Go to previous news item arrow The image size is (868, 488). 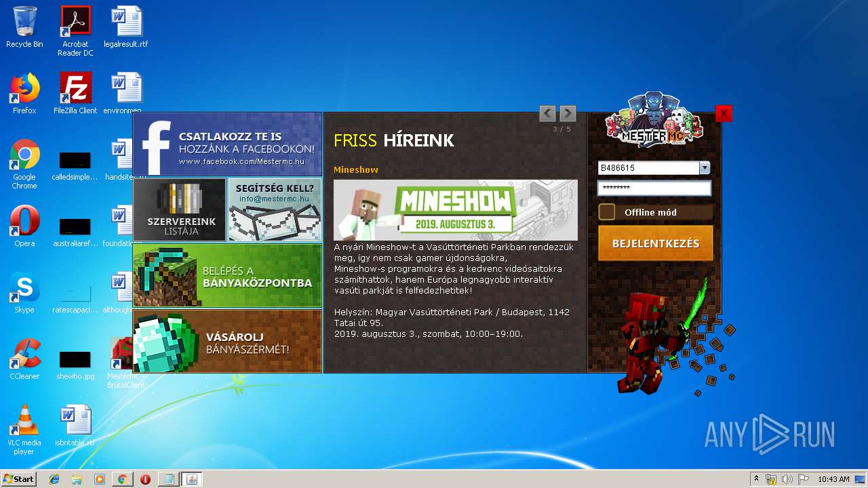pos(547,113)
